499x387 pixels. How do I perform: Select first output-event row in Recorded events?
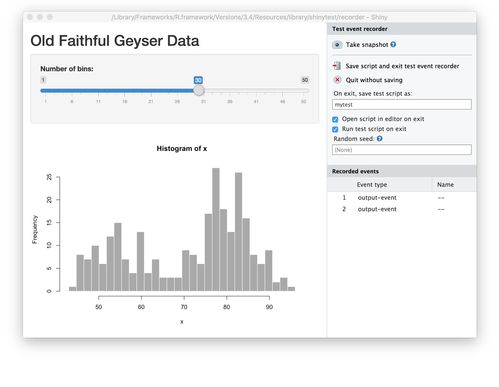402,198
